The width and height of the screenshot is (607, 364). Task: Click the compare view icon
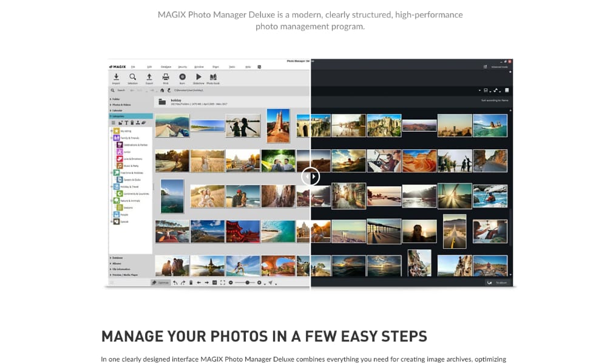point(214,283)
